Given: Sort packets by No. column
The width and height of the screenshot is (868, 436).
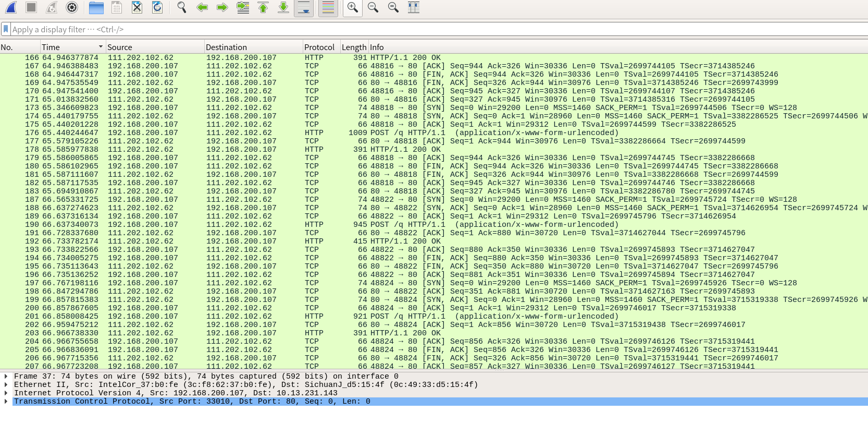Looking at the screenshot, I should (x=20, y=47).
